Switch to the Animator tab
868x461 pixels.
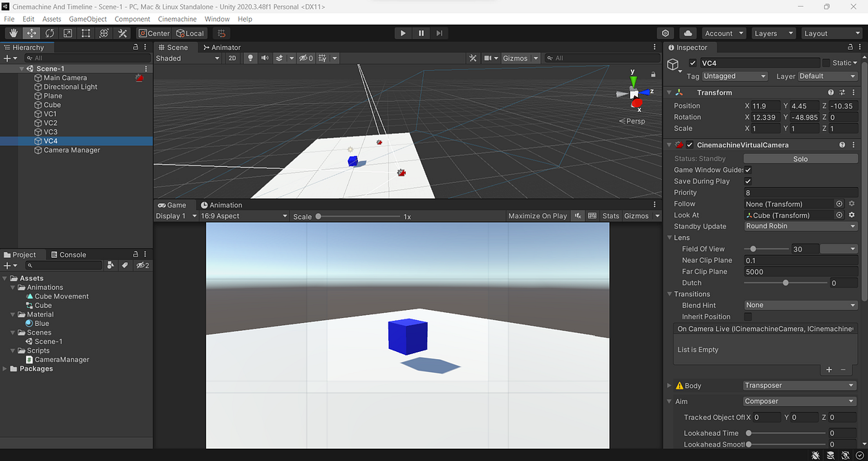click(221, 47)
